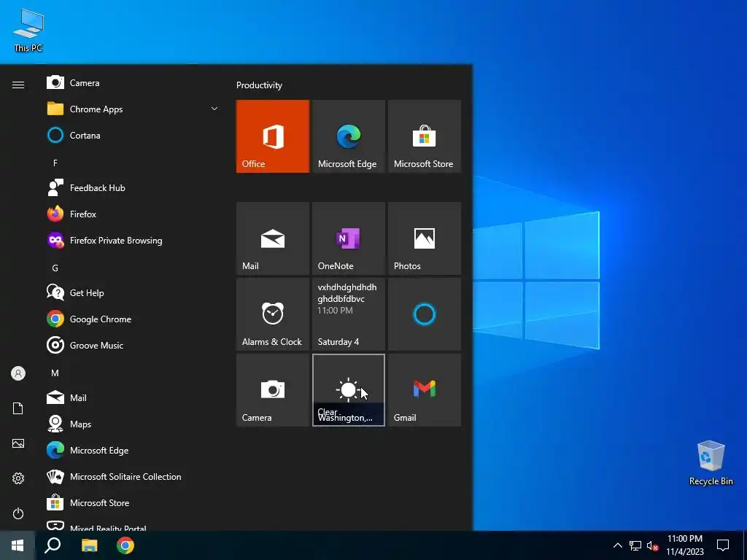747x560 pixels.
Task: Click the letter M group header
Action: (55, 373)
